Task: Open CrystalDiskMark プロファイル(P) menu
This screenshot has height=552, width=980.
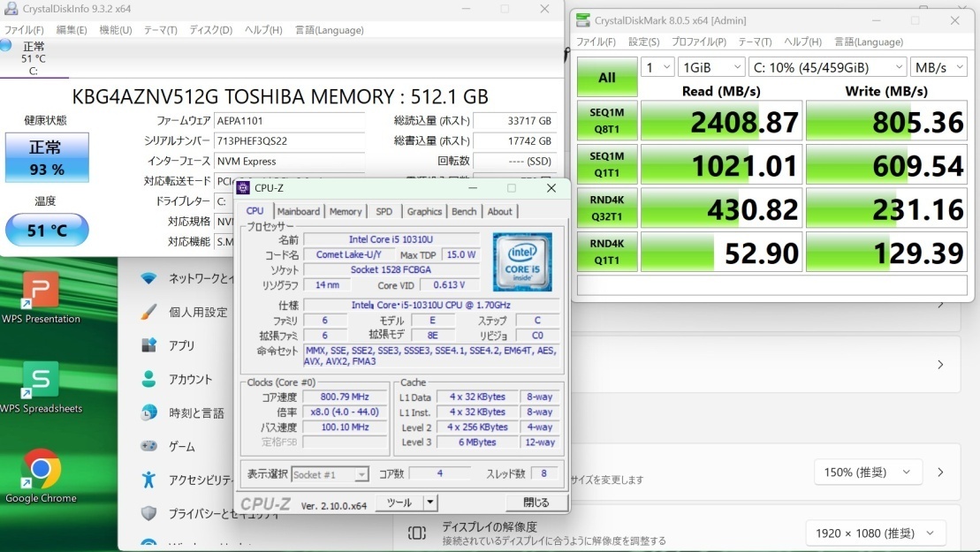Action: pos(699,42)
